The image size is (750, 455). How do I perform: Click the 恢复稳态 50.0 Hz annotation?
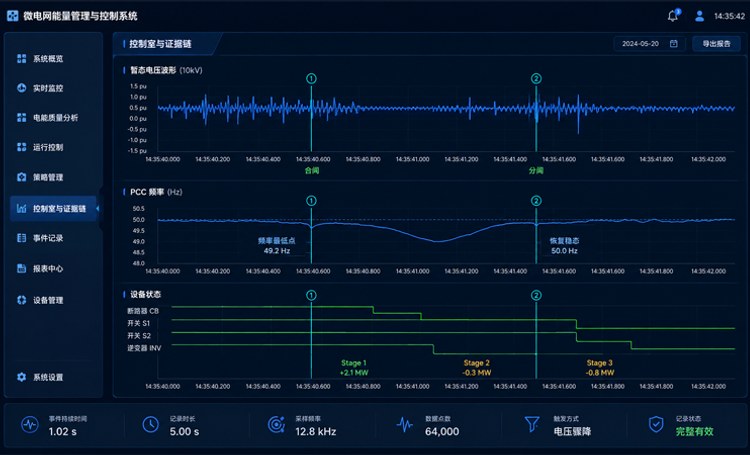(x=564, y=245)
